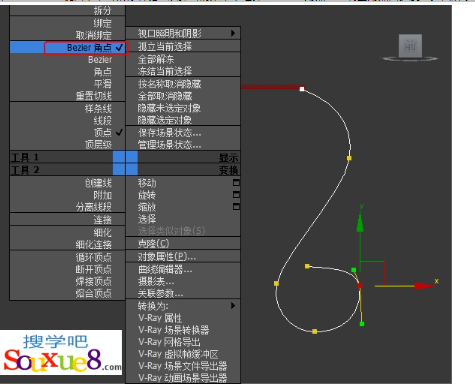Viewport: 475px width, 386px height.
Task: Select the white first vertex of spline
Action: [x=302, y=89]
